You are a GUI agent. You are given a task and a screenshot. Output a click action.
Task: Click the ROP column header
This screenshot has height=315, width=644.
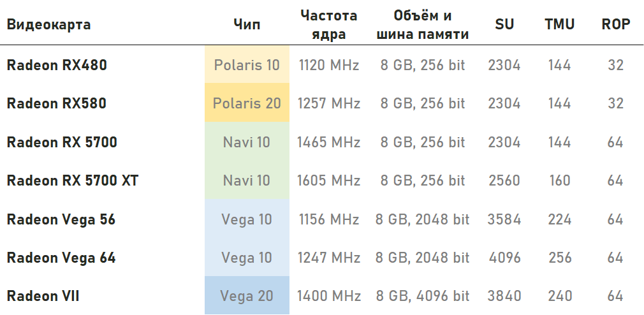(x=615, y=25)
